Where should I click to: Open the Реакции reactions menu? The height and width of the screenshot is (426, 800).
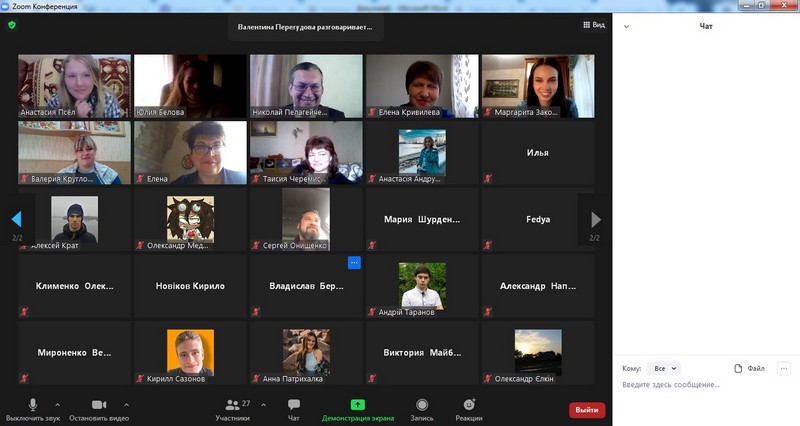pos(469,410)
